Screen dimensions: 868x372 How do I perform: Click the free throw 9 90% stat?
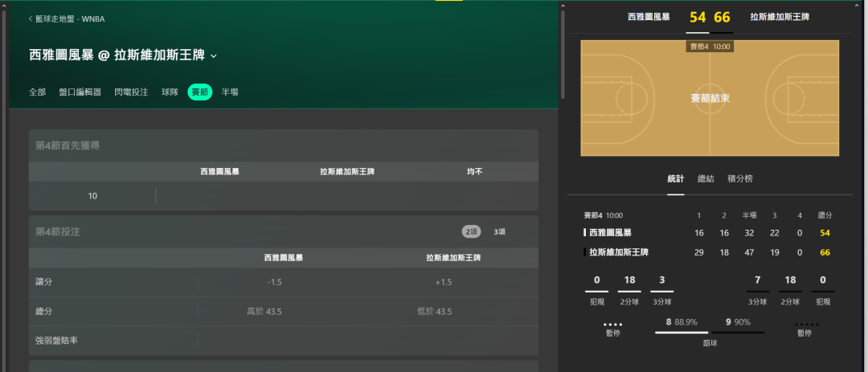738,321
